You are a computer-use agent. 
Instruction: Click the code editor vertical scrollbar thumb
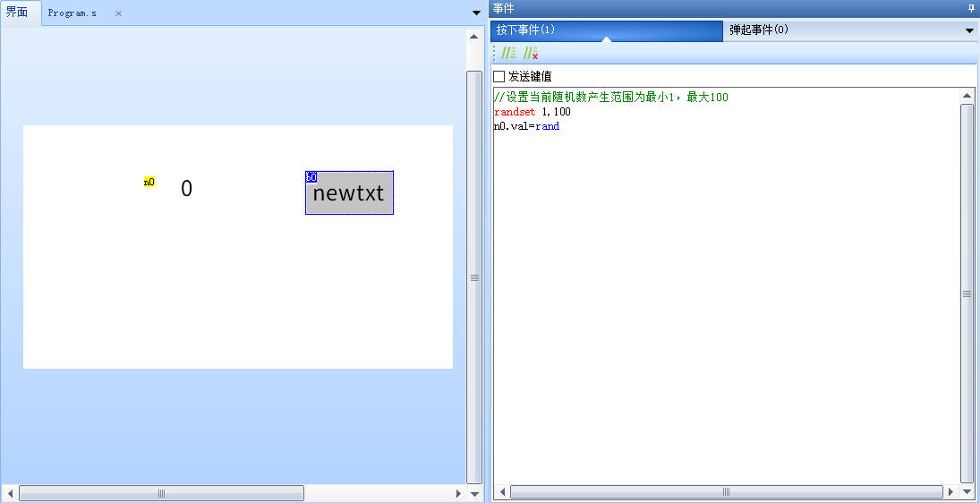point(967,293)
